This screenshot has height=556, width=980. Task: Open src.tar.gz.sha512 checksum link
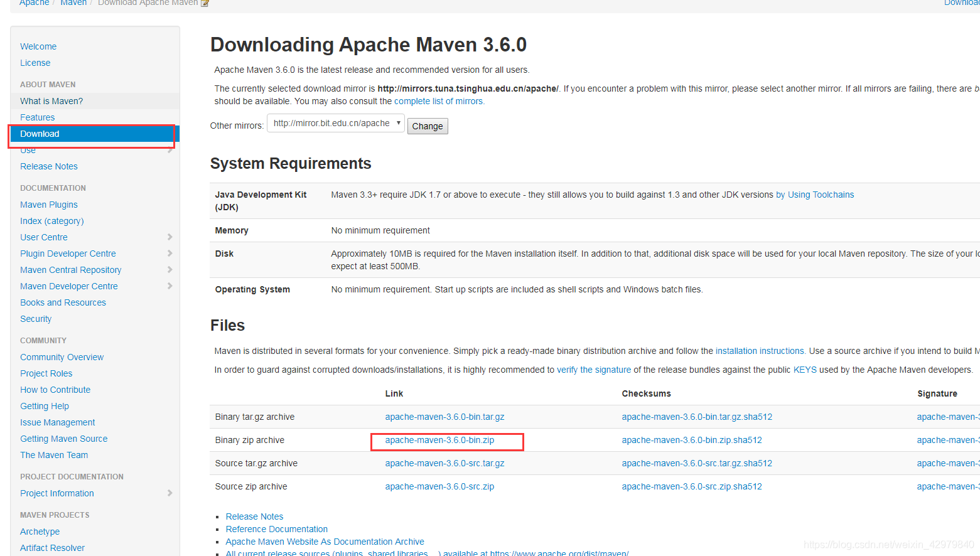coord(697,463)
